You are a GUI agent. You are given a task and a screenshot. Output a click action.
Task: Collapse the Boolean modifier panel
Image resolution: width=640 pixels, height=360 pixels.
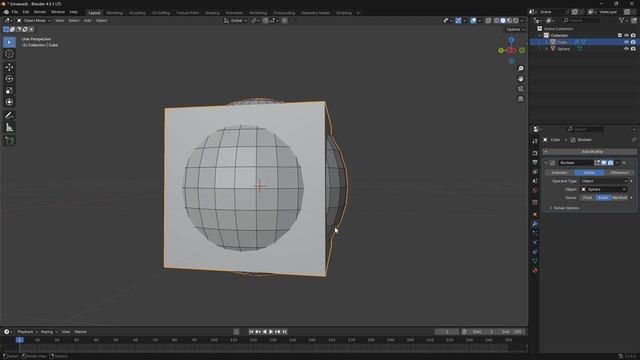(546, 163)
